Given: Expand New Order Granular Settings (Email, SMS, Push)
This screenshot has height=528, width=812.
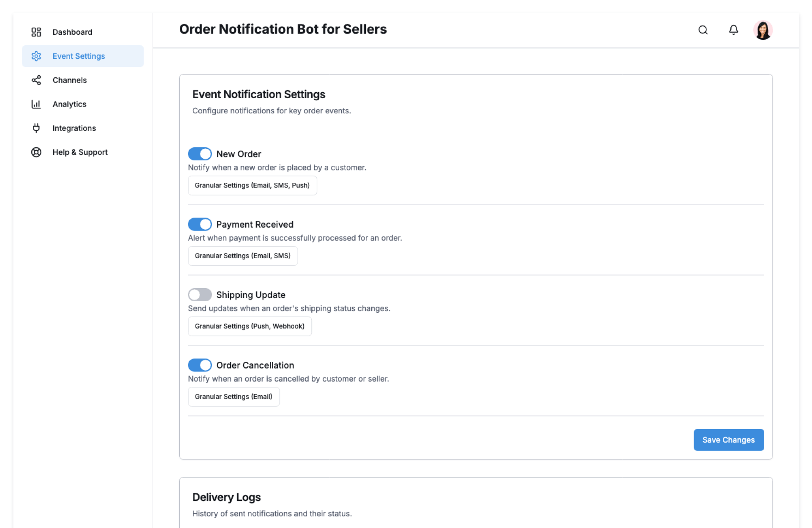Looking at the screenshot, I should [252, 185].
